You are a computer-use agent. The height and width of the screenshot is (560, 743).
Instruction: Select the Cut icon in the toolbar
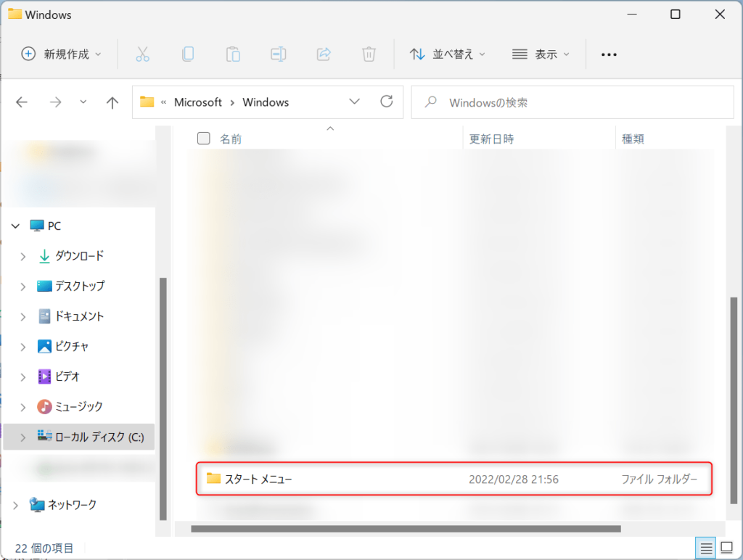[x=142, y=54]
